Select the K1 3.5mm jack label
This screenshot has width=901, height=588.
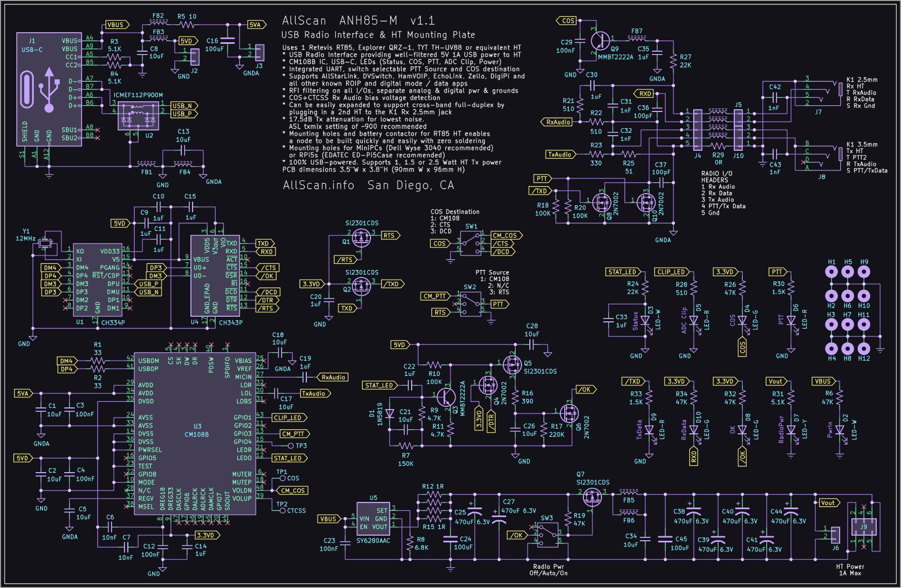pyautogui.click(x=862, y=145)
